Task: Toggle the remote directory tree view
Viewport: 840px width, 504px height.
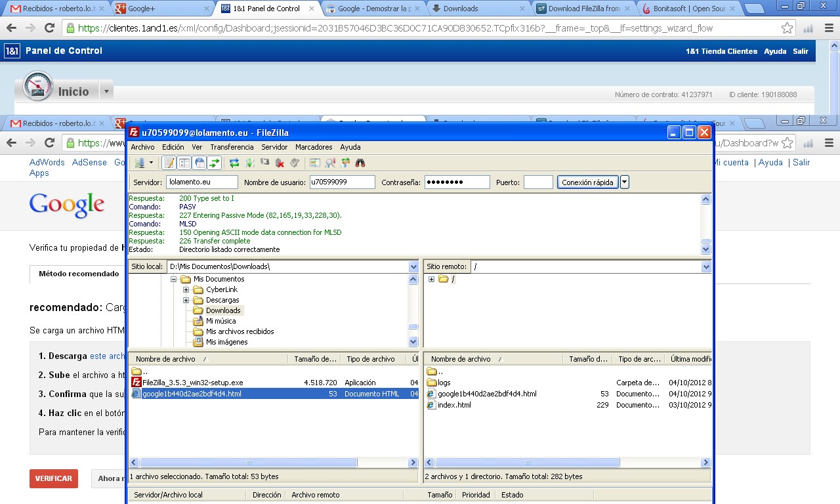Action: coord(199,163)
